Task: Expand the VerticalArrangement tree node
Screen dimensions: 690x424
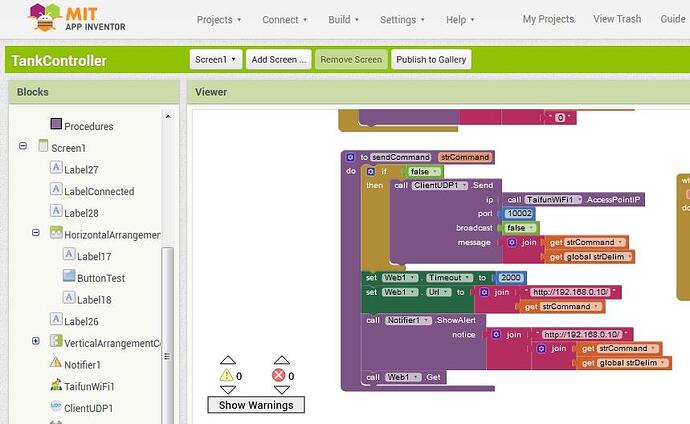Action: click(x=36, y=341)
